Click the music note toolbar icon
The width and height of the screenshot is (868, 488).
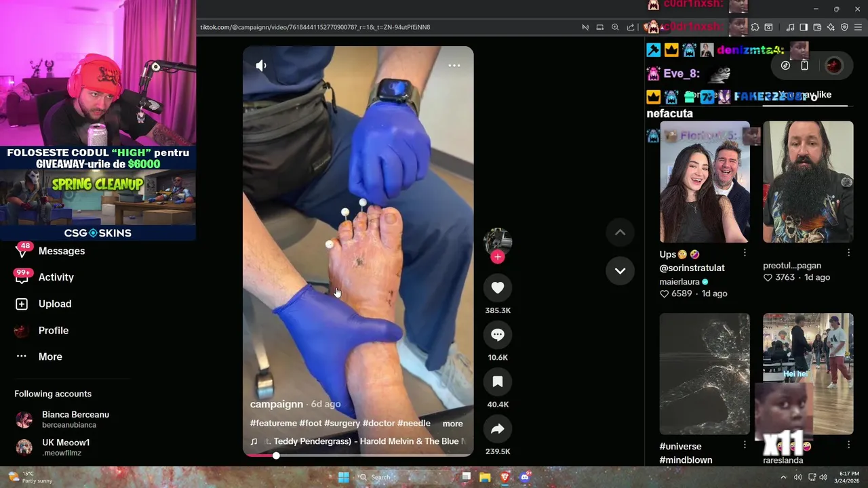[x=790, y=27]
